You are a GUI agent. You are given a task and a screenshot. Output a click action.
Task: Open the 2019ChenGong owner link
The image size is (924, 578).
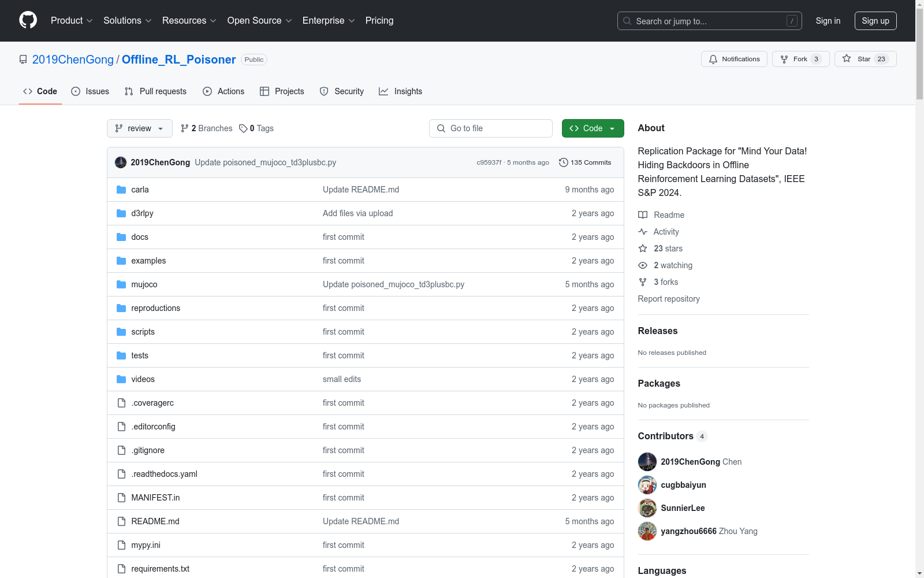pos(73,60)
